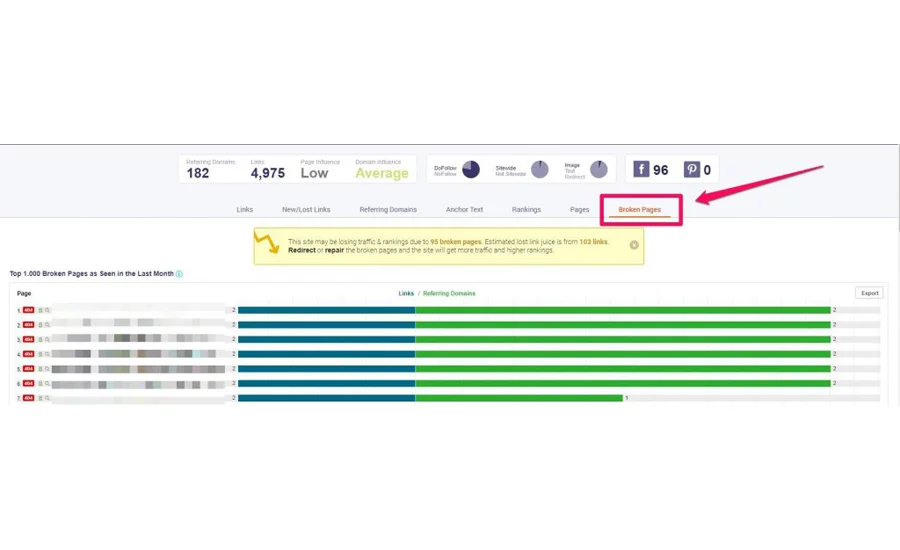
Task: Click the magnifier icon in row 2
Action: coord(47,325)
